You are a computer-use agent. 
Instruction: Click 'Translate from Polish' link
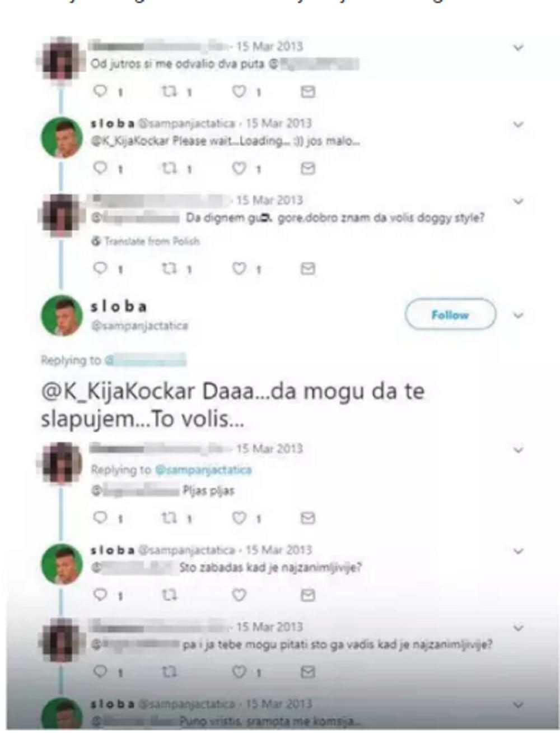point(146,242)
